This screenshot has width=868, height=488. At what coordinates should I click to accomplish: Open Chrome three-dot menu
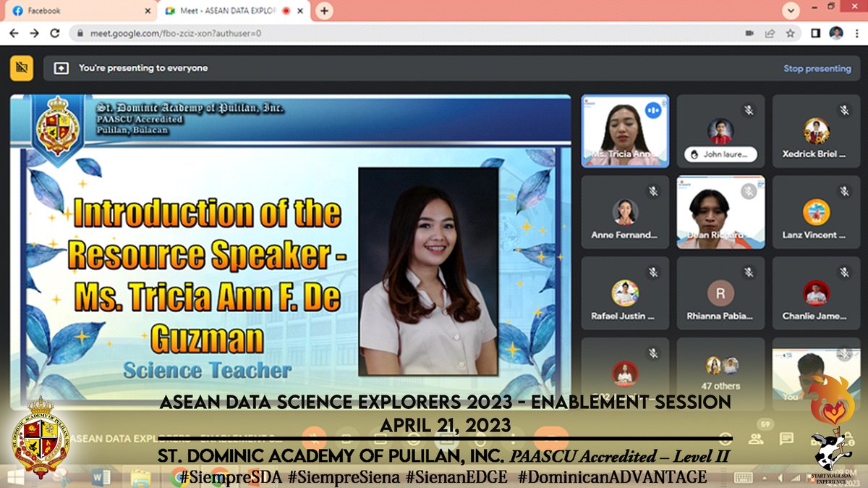click(857, 33)
